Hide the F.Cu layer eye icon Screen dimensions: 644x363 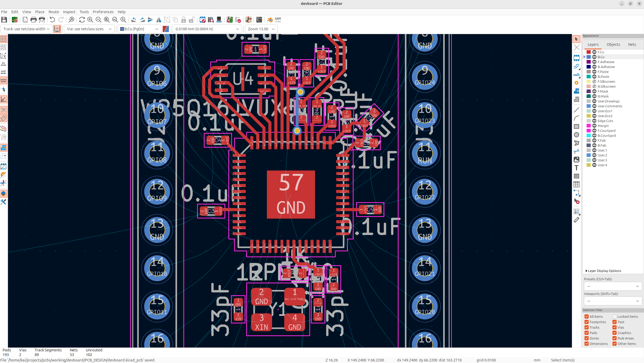[594, 52]
